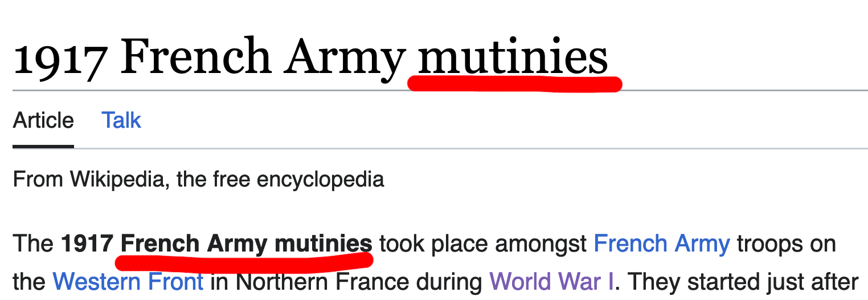This screenshot has height=300, width=868.
Task: Click the word "encyclopedia" in the tagline
Action: pos(321,179)
